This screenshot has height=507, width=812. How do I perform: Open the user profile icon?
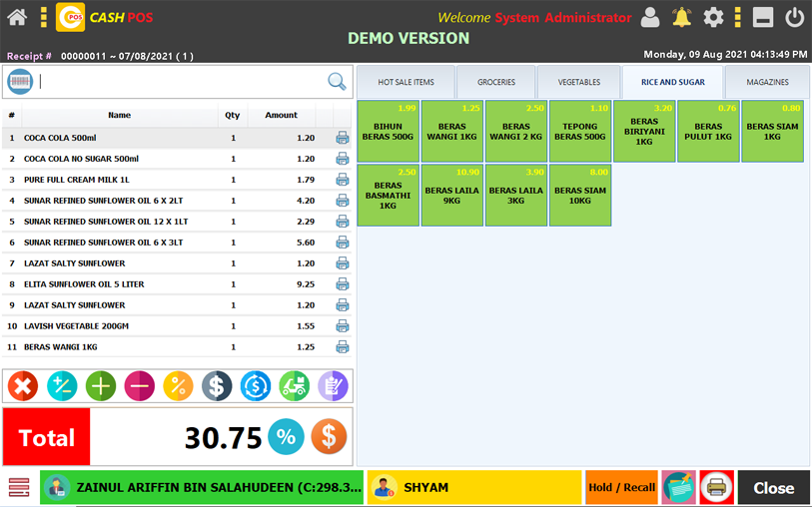pos(650,18)
